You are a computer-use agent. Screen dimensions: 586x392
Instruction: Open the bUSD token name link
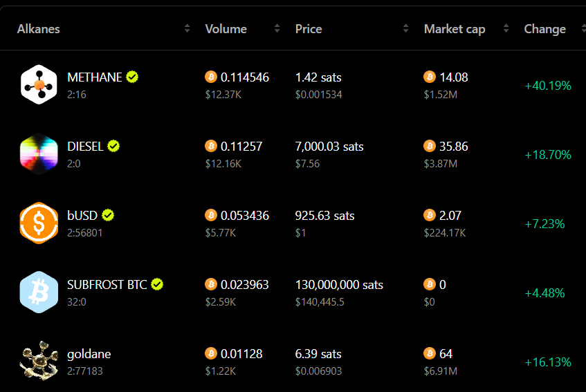pyautogui.click(x=82, y=216)
